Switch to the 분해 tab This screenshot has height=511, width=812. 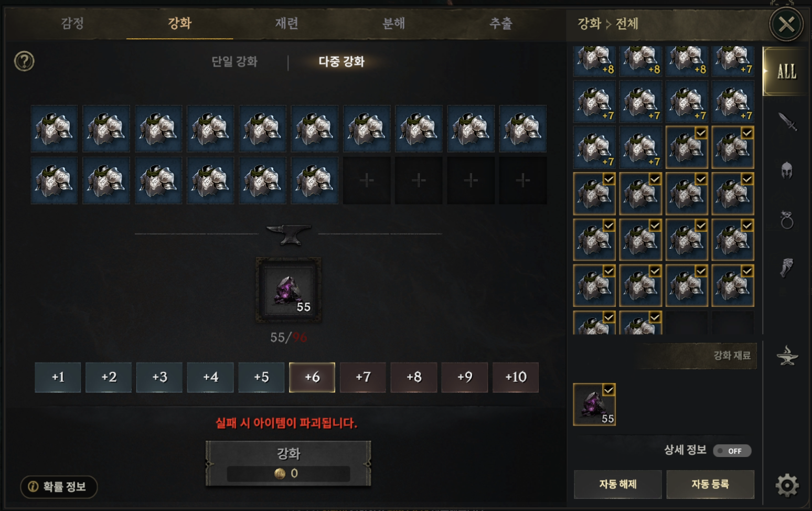(x=393, y=23)
